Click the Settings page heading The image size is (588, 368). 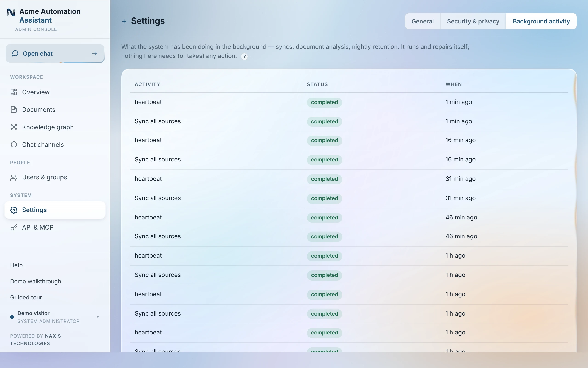coord(148,21)
